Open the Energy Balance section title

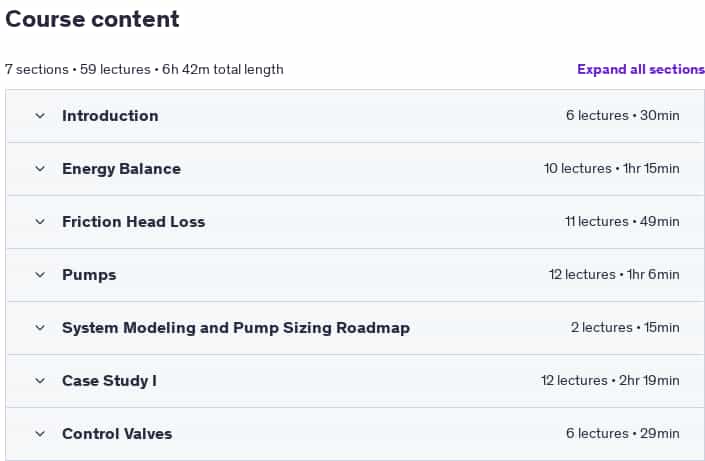point(121,169)
